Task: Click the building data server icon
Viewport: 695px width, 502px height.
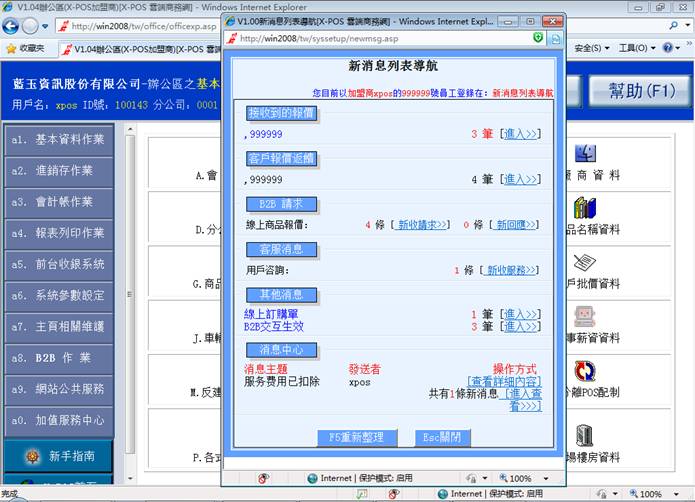Action: pos(585,436)
